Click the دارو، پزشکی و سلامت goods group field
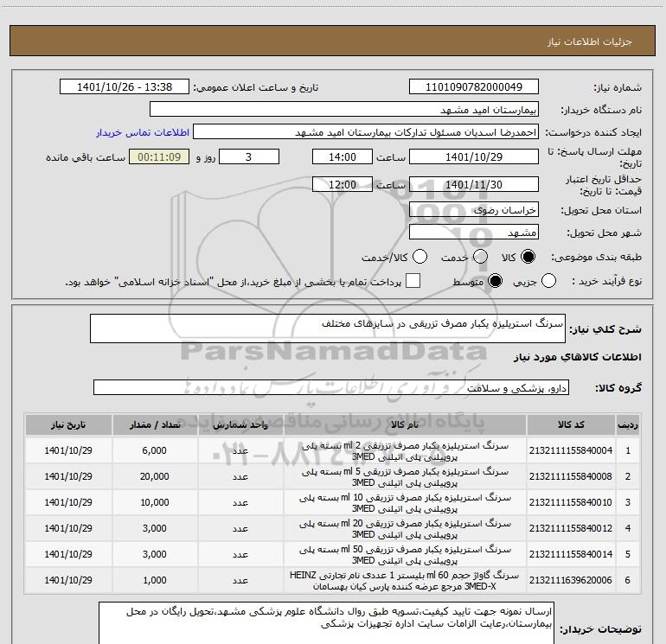This screenshot has height=644, width=666. click(x=331, y=387)
